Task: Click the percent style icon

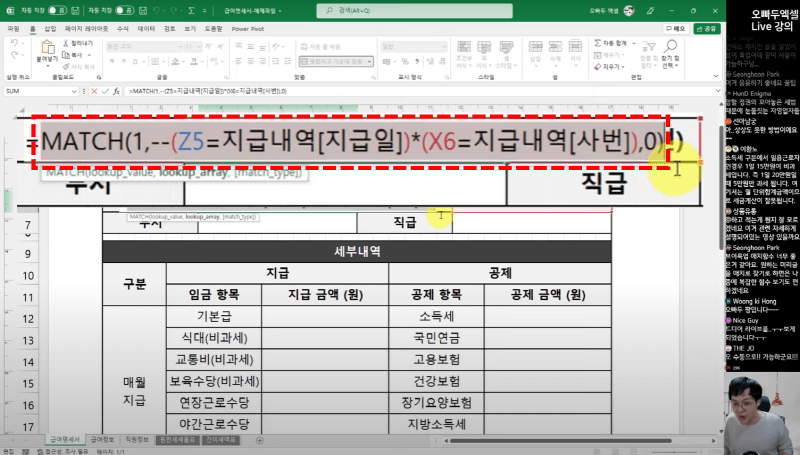Action: [405, 62]
